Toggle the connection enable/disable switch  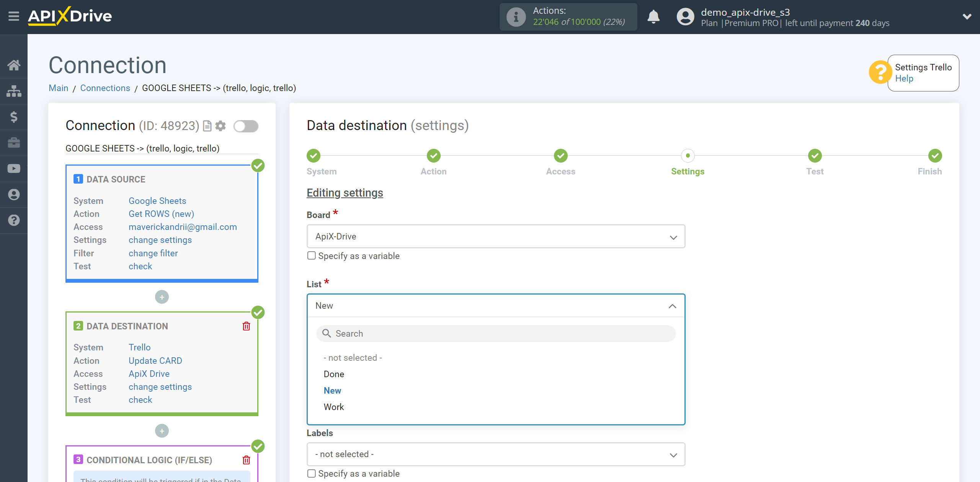[x=246, y=125]
